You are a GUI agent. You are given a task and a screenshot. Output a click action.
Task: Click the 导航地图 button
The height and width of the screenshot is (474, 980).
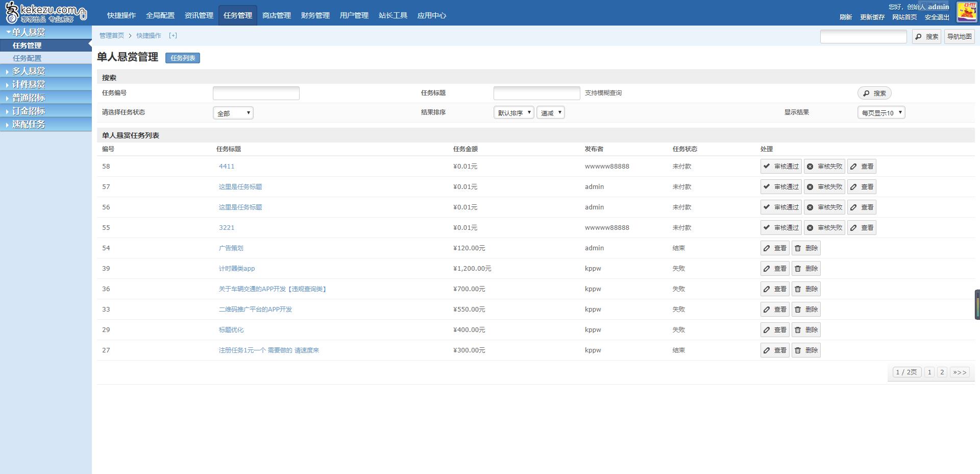point(960,36)
